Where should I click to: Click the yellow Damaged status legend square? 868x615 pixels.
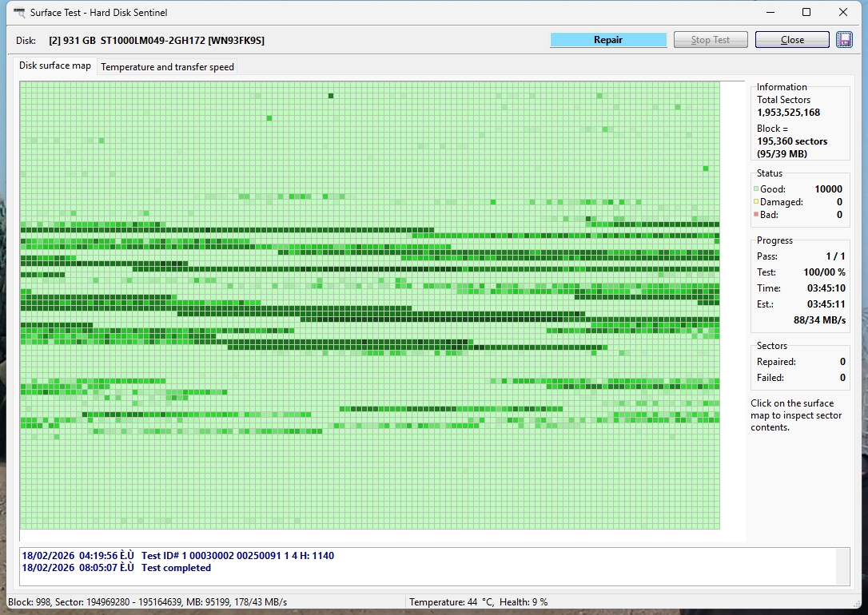(756, 202)
